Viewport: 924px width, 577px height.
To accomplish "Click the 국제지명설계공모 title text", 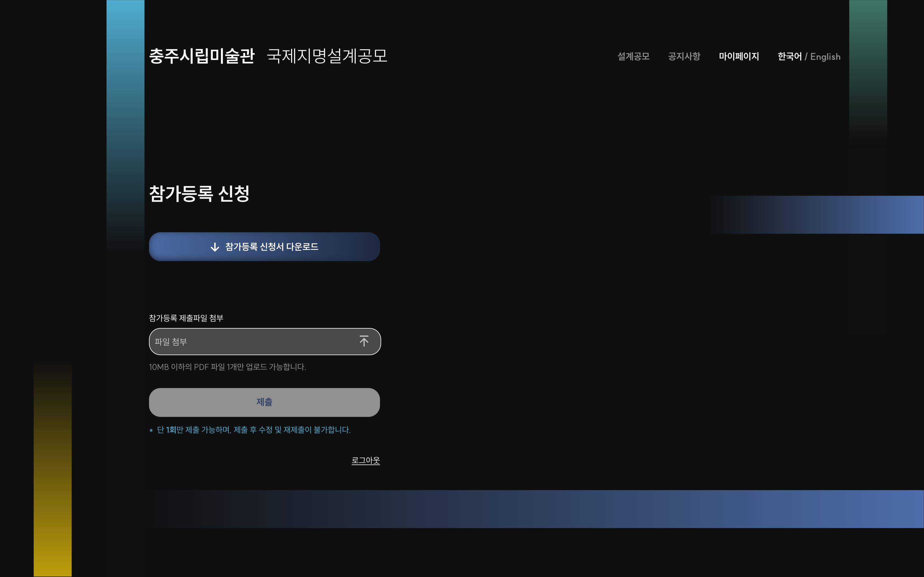I will 327,56.
